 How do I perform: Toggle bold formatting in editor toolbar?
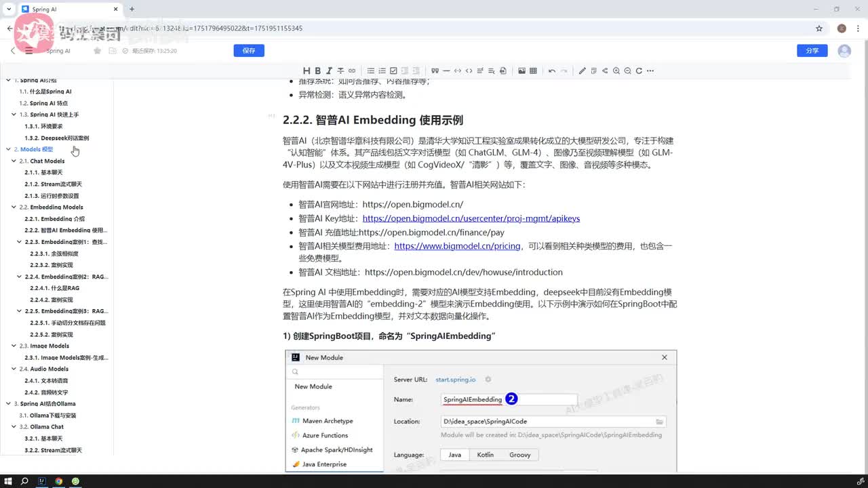coord(317,70)
